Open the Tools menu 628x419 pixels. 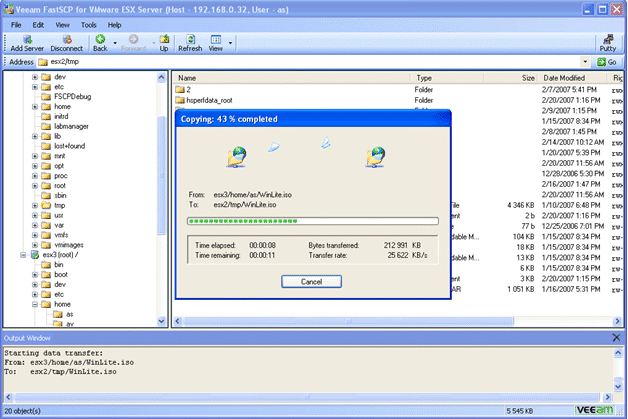[89, 24]
